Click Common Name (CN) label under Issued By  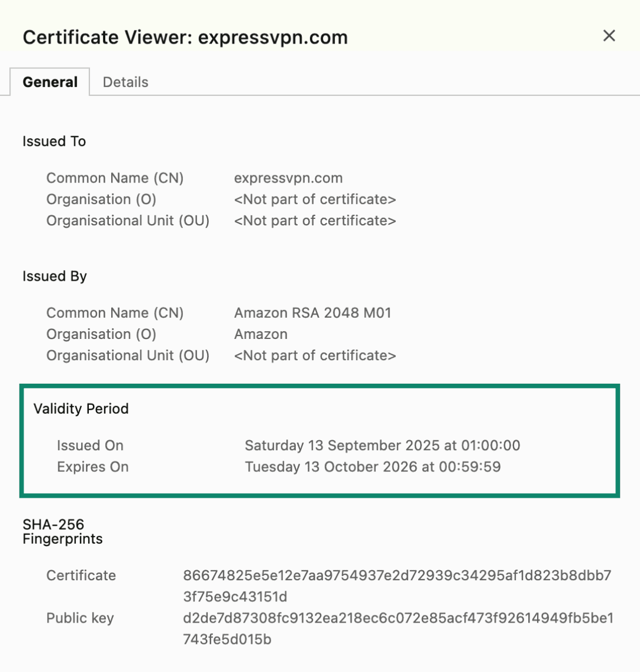tap(115, 313)
